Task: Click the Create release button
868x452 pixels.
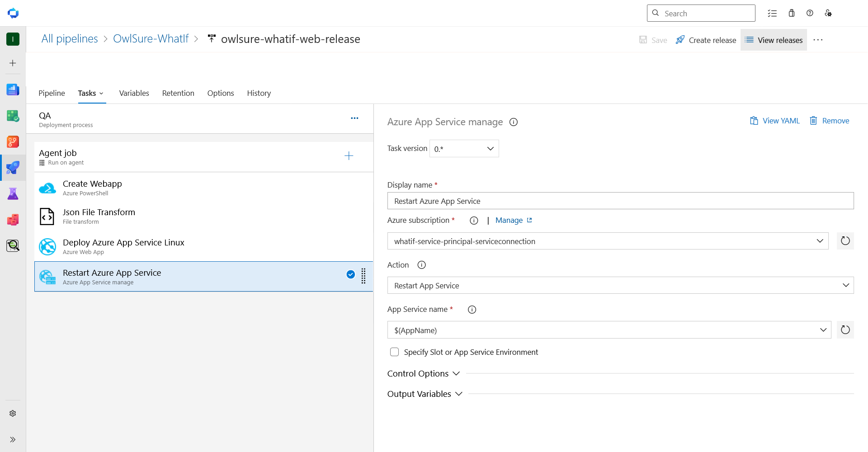Action: coord(706,40)
